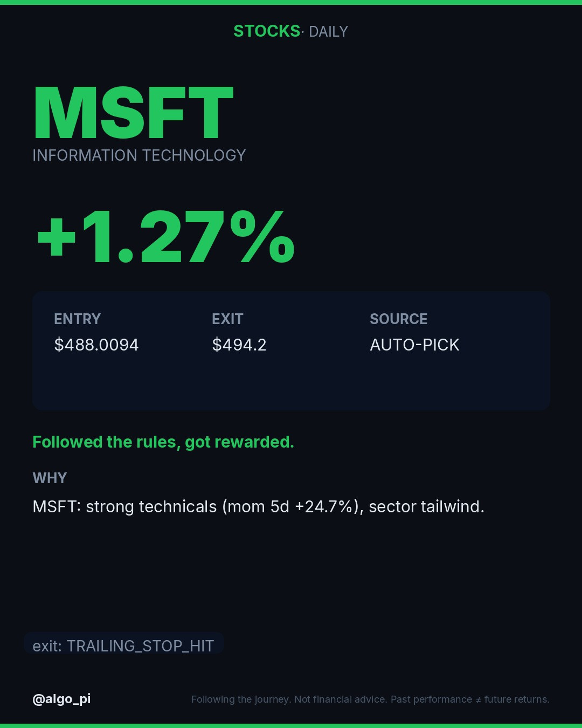This screenshot has height=728, width=582.
Task: Click the 'Not financial advice' disclaimer text
Action: click(340, 699)
